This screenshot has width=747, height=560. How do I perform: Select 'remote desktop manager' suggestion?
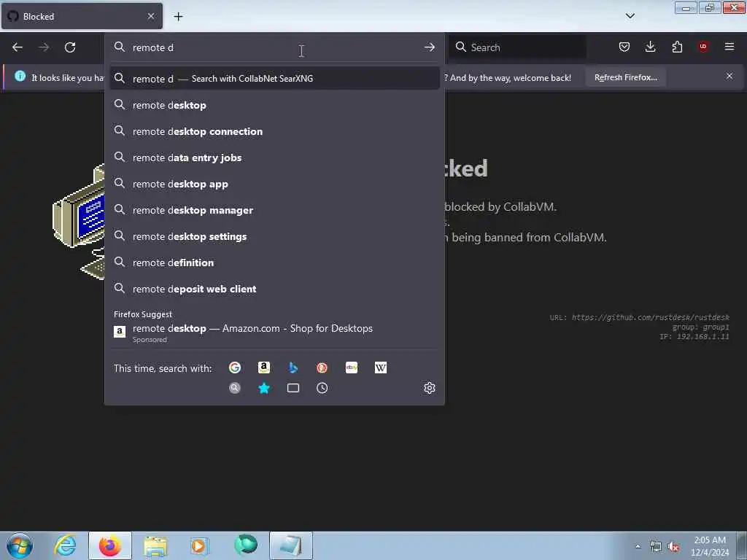274,209
